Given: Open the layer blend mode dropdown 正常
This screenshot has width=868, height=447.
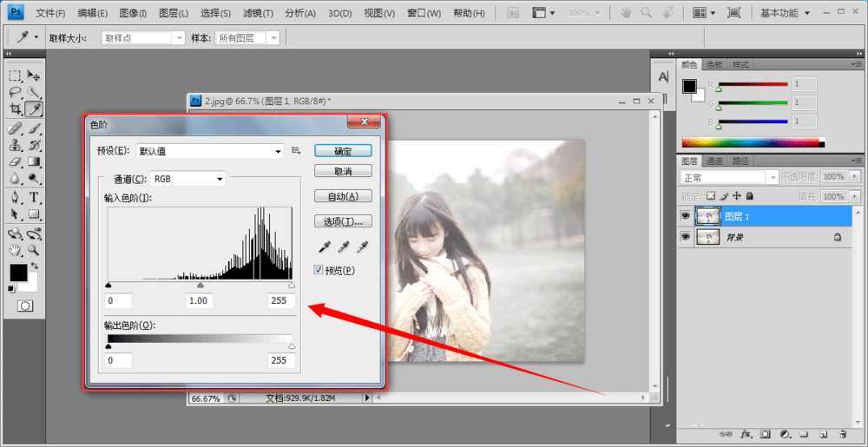Looking at the screenshot, I should click(x=721, y=177).
